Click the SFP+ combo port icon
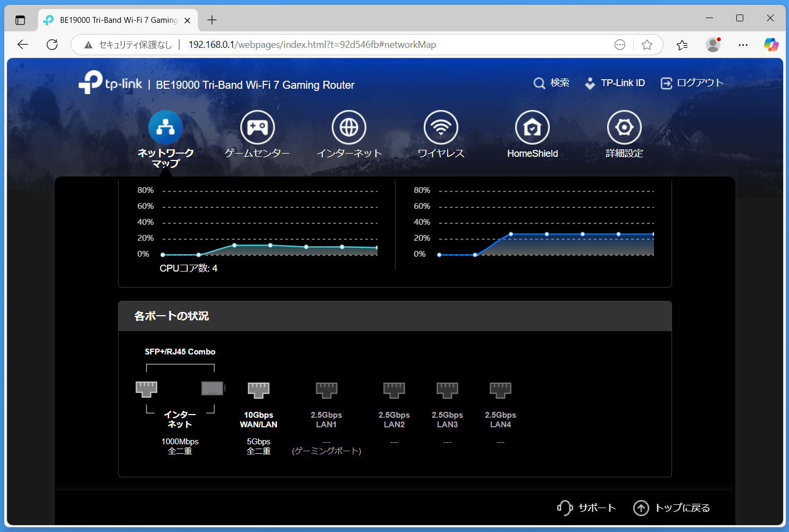Screen dimensions: 789x532 point(213,389)
